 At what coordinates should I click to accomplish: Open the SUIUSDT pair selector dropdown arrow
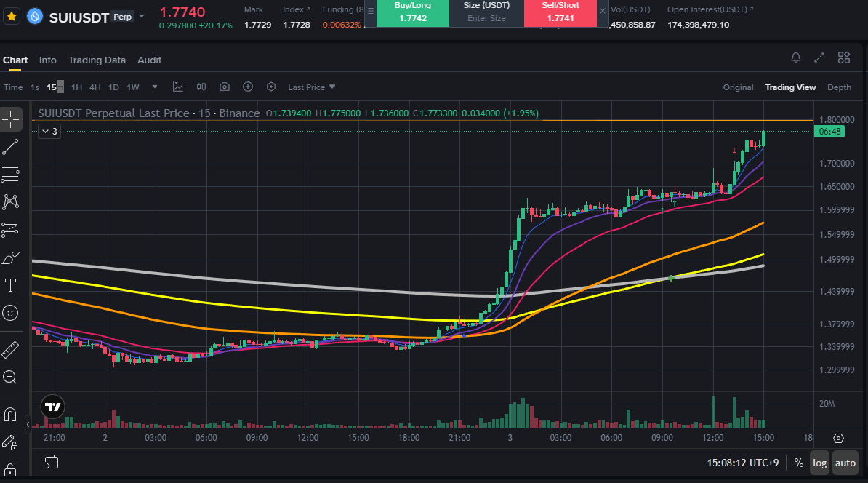142,16
